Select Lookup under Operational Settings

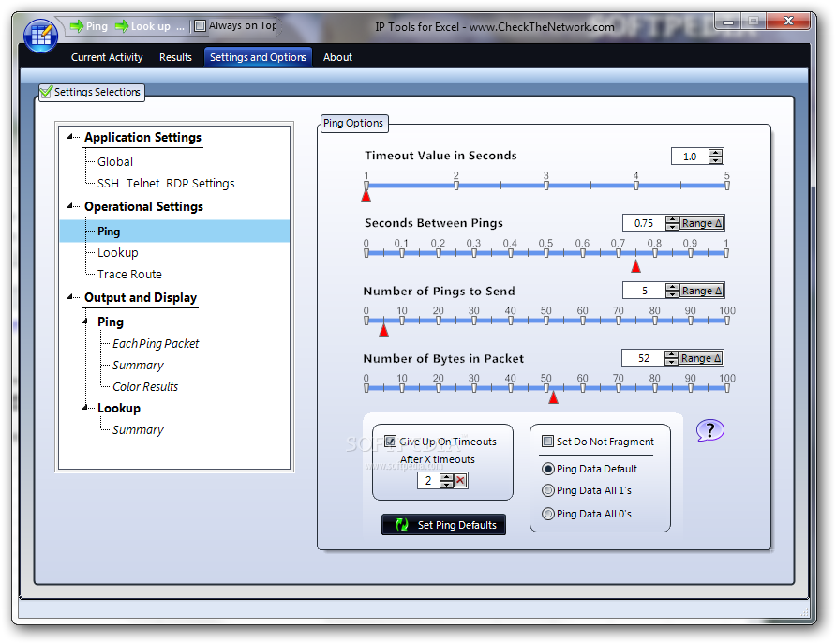tap(118, 253)
